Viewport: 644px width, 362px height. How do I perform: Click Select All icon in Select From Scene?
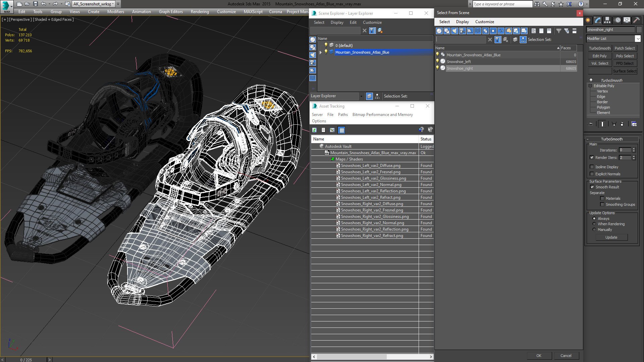[x=534, y=31]
